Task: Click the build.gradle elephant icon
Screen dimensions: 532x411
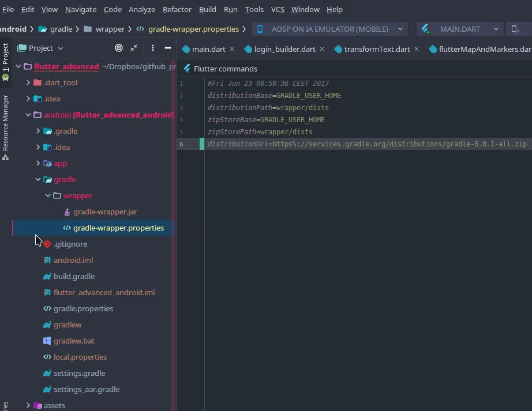Action: [x=47, y=277]
